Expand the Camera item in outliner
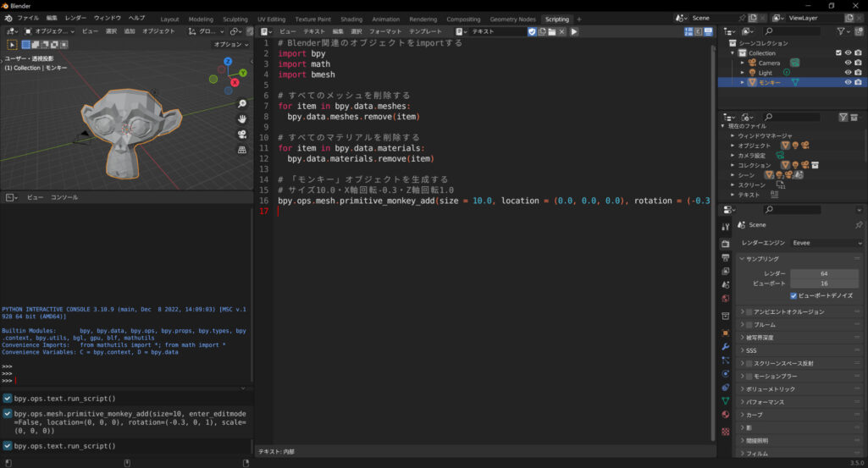868x468 pixels. click(743, 63)
